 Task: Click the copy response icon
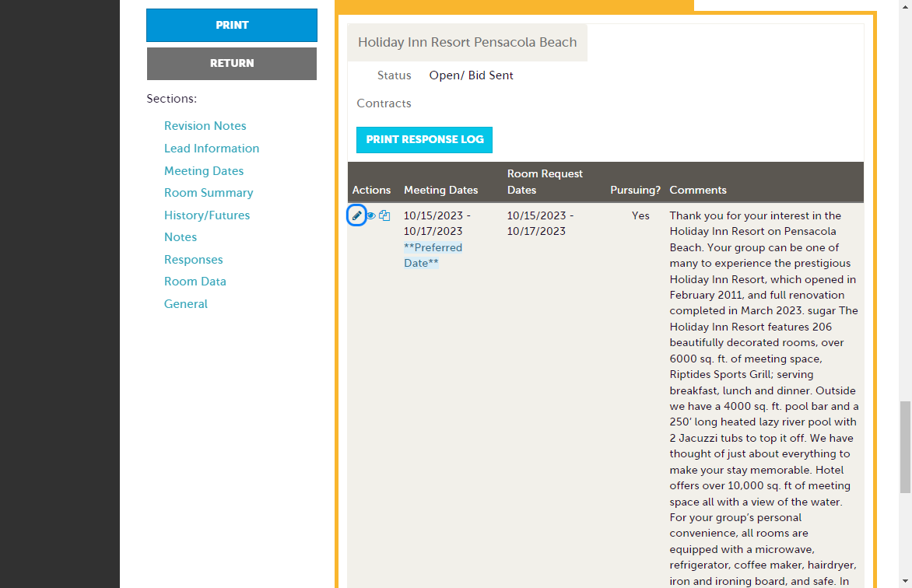tap(384, 215)
